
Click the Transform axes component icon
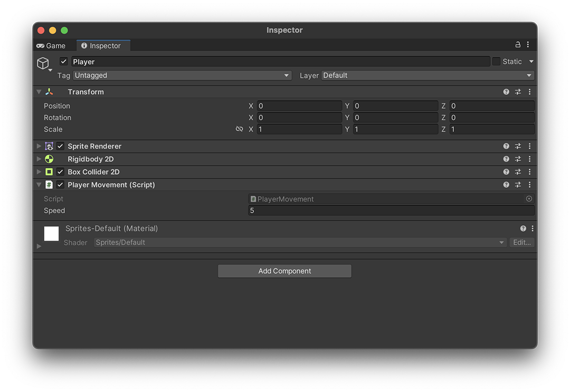coord(49,92)
